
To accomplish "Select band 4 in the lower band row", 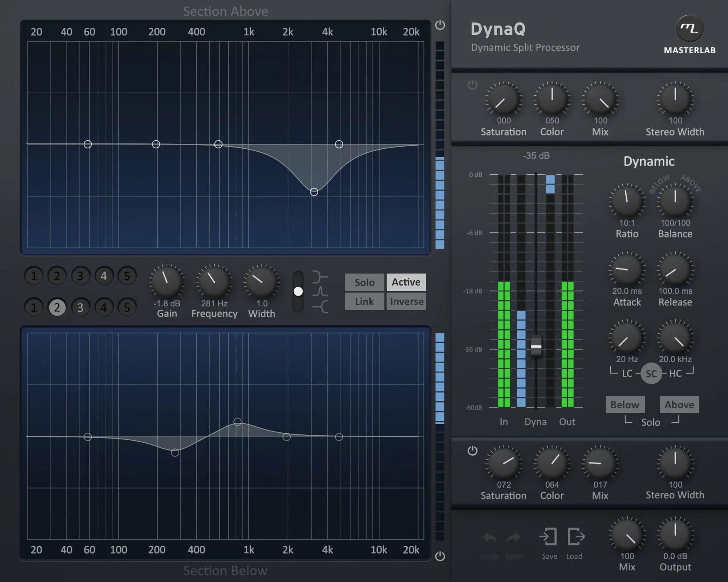I will point(104,307).
